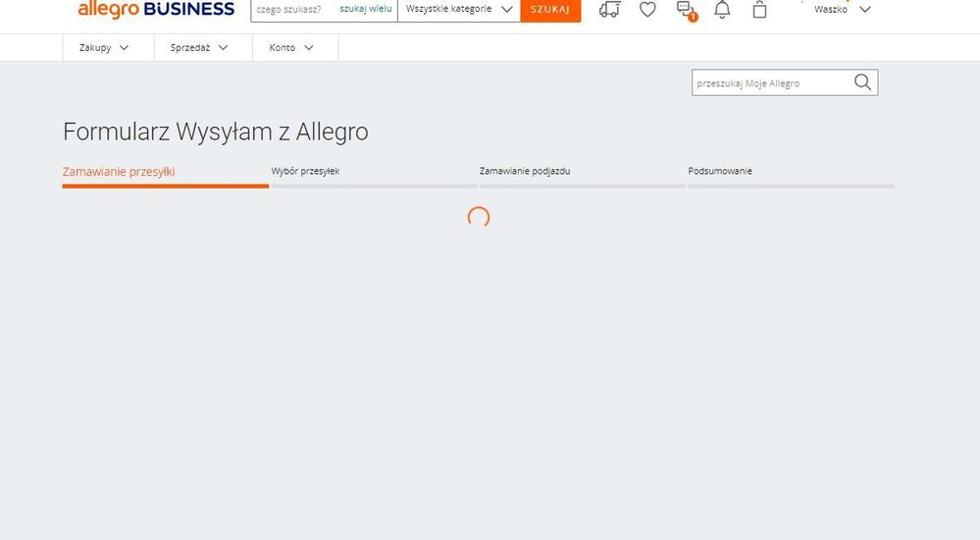
Task: Click the szukaj wielu link
Action: click(366, 9)
